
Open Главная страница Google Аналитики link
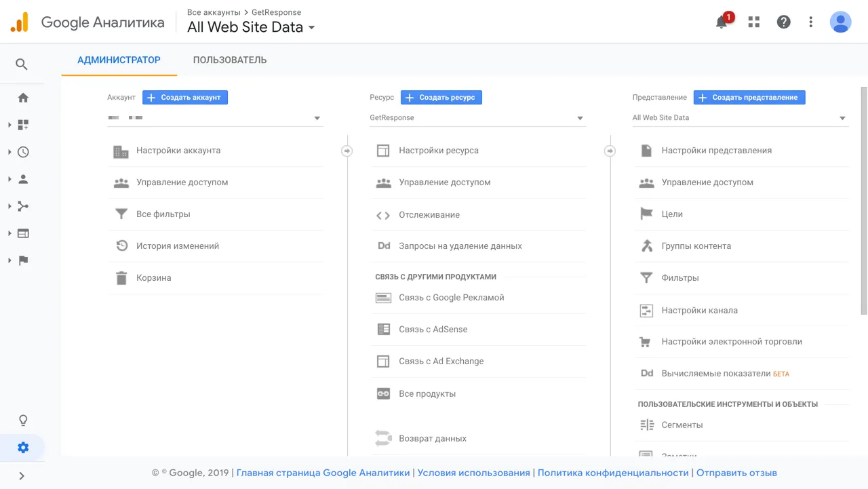coord(323,473)
